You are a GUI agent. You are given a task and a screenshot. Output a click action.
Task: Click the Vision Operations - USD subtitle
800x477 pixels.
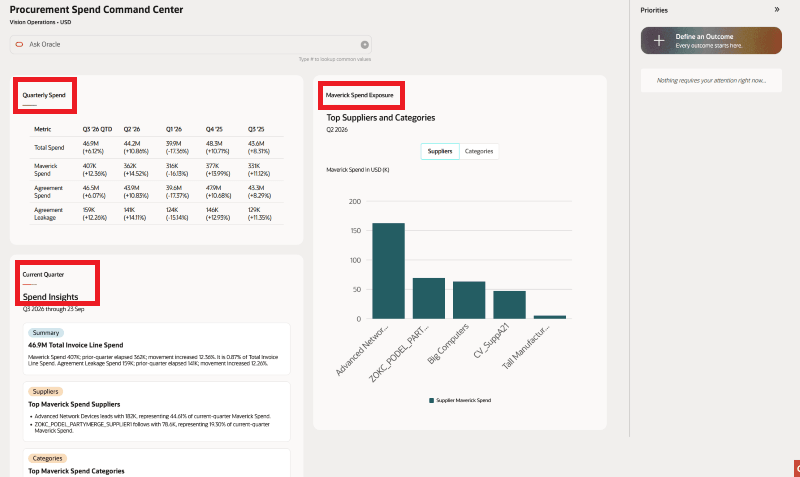[x=40, y=22]
